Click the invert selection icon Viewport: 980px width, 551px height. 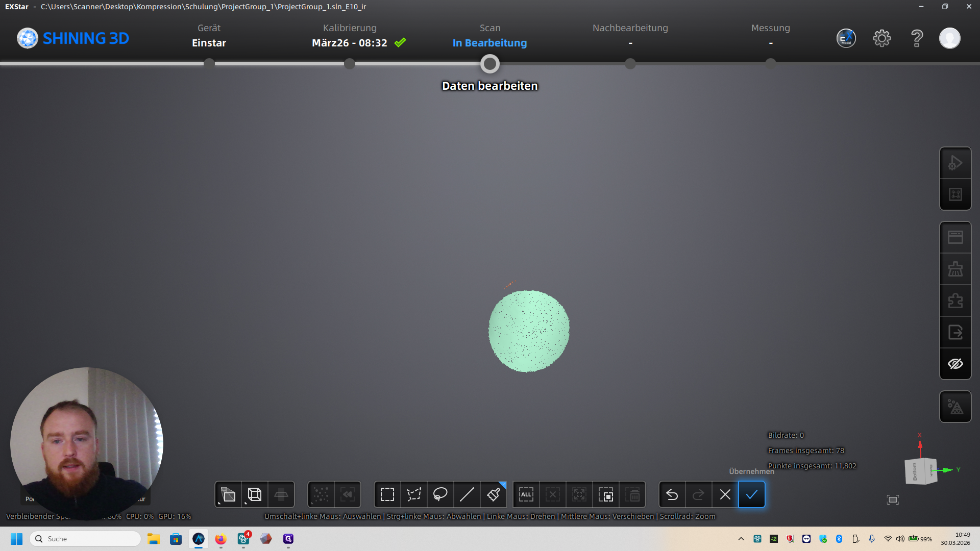tap(606, 494)
